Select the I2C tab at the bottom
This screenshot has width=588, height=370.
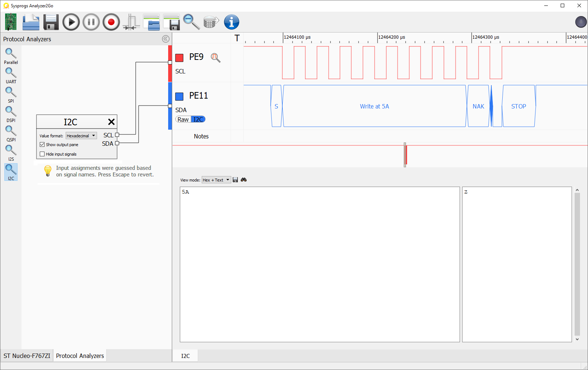point(185,355)
